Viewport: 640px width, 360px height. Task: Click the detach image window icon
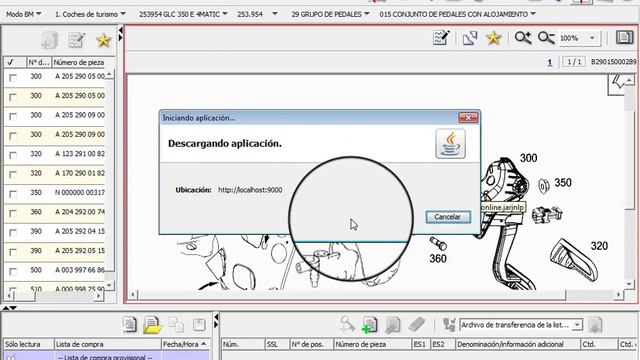pyautogui.click(x=470, y=38)
